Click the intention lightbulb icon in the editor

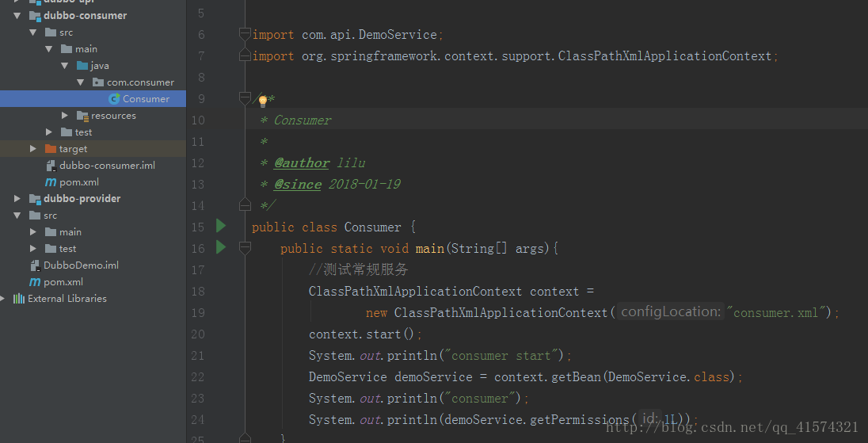[x=263, y=101]
